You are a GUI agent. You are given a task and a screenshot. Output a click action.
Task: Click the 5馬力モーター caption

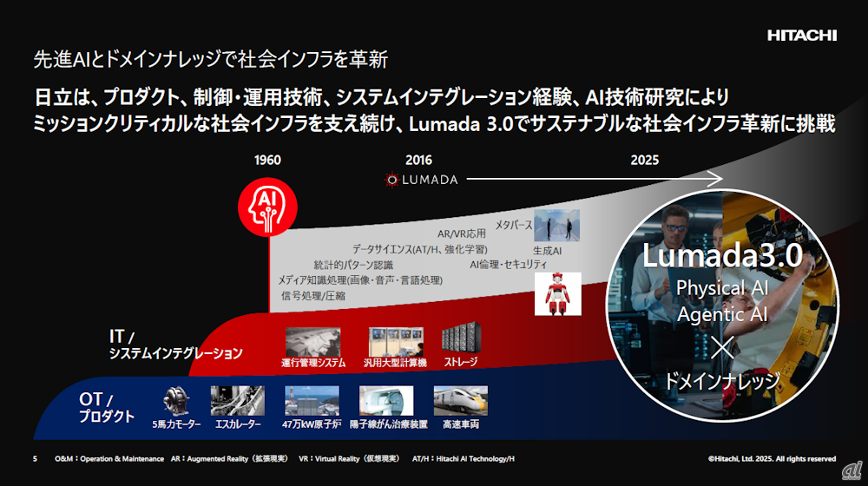[x=176, y=424]
